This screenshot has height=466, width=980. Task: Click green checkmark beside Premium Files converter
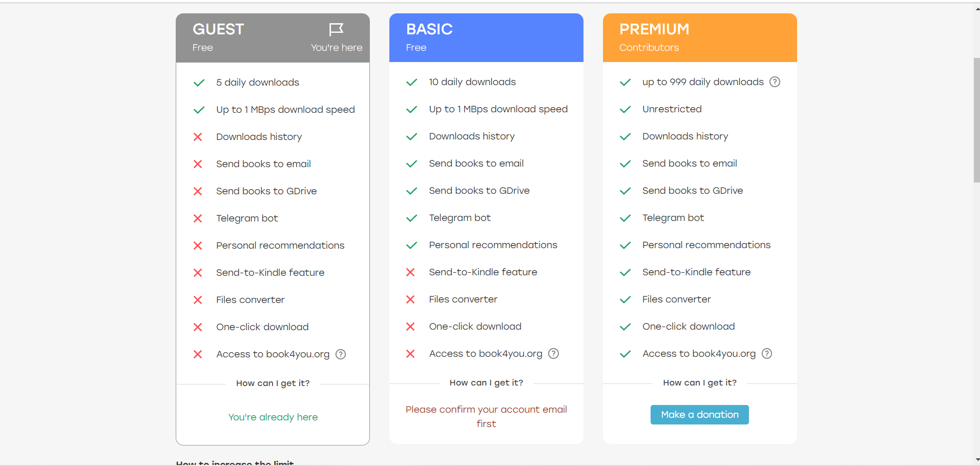(x=625, y=300)
